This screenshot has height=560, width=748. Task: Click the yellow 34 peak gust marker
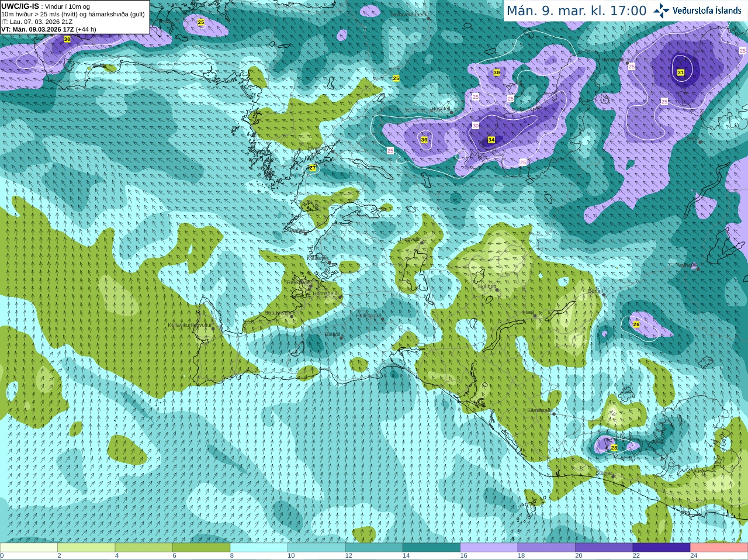click(x=491, y=140)
